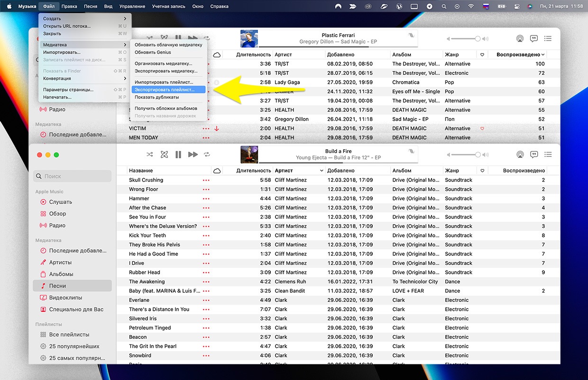This screenshot has width=588, height=380.
Task: Pause playback in the front Music window
Action: 178,154
